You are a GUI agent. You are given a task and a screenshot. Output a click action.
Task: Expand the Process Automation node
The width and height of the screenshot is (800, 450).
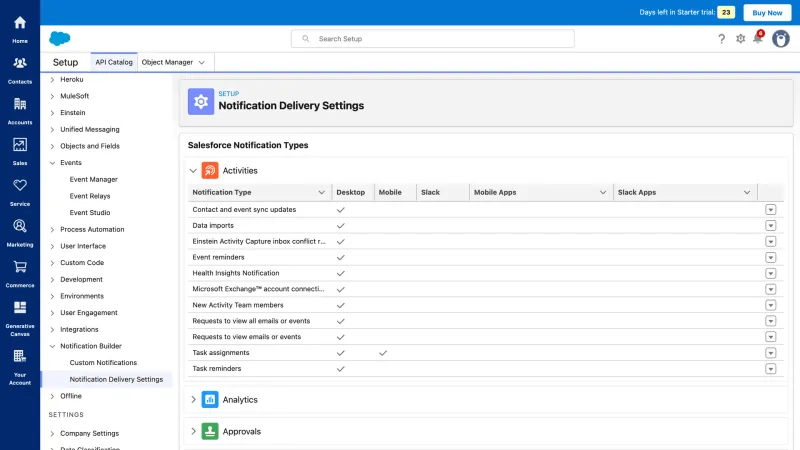(x=52, y=230)
